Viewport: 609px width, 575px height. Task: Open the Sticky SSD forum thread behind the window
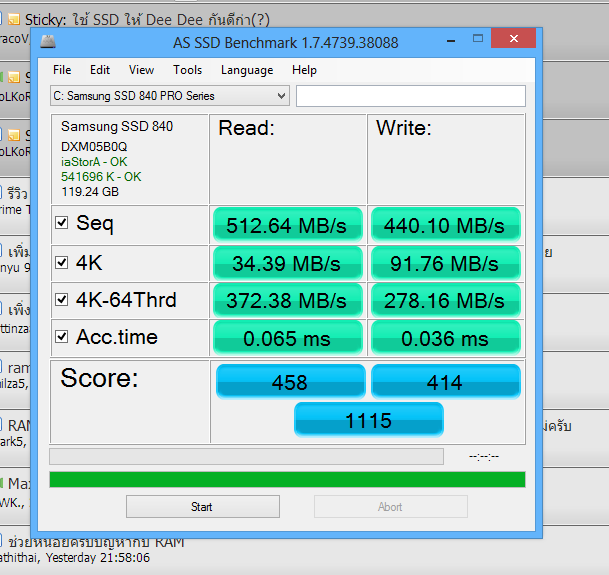pos(147,19)
